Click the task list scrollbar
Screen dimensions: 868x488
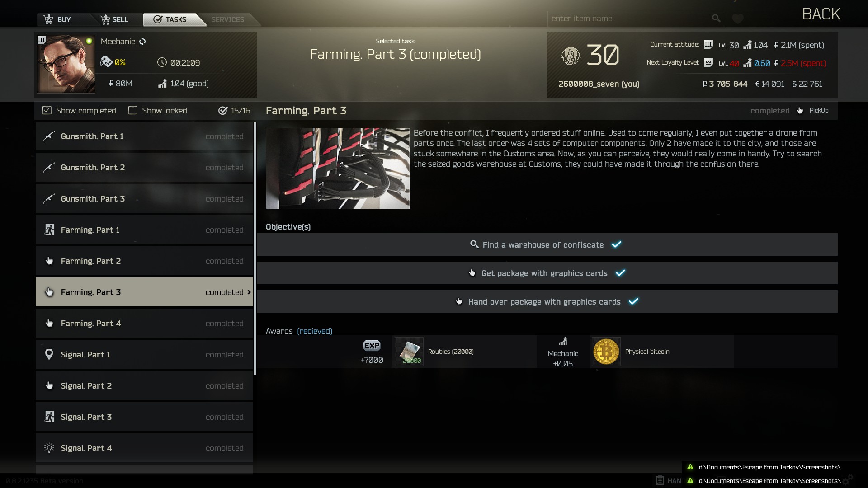tap(255, 249)
